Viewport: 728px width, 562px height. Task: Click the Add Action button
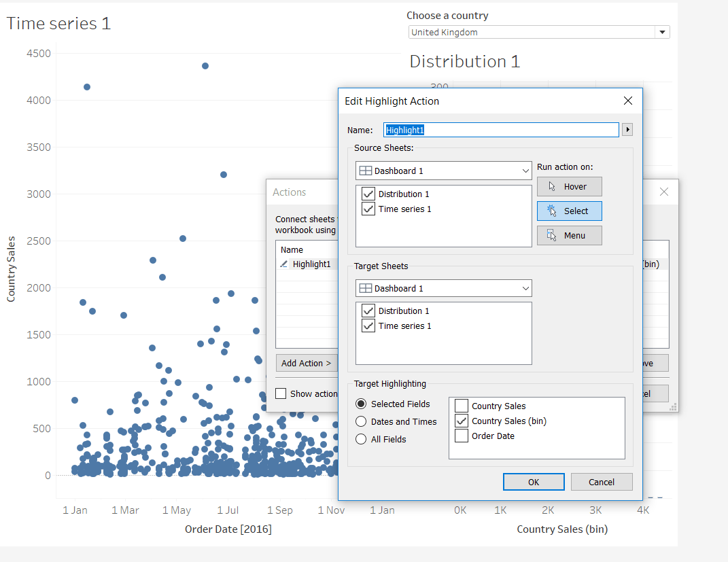click(306, 363)
